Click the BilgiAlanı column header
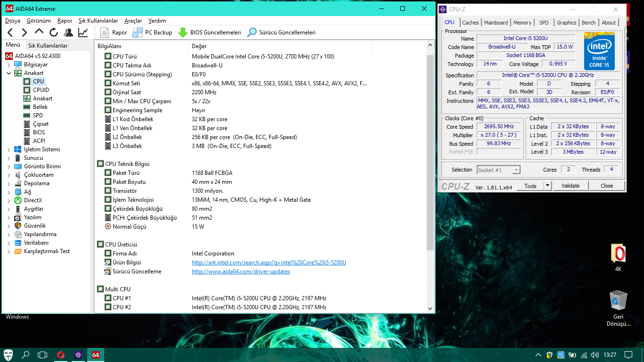Viewport: 644px width, 362px height. [x=141, y=46]
